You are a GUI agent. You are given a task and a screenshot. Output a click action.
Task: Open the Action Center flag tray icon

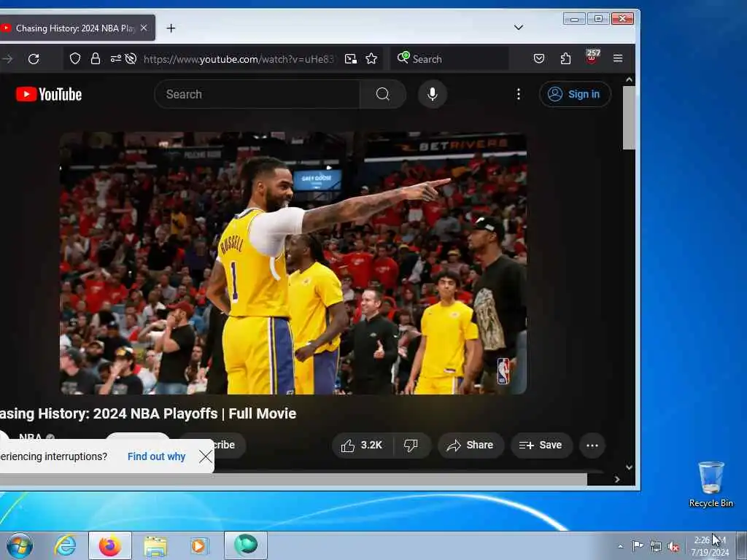point(638,545)
